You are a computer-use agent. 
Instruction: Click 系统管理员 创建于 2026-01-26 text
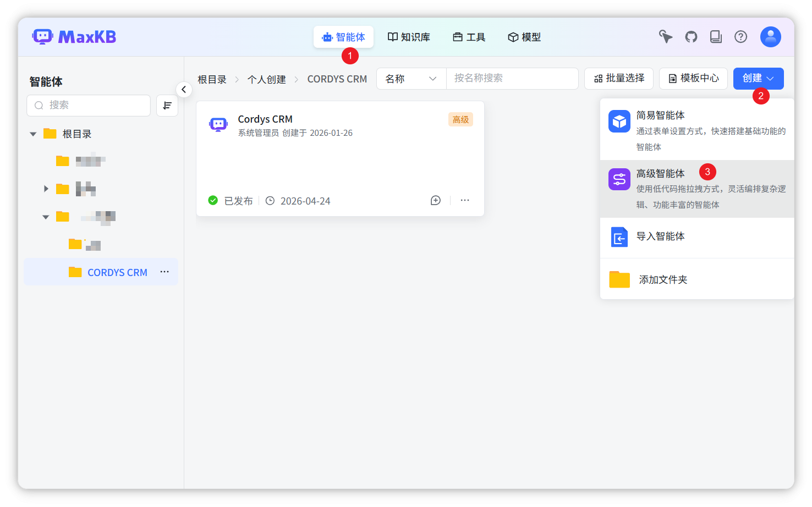(x=295, y=133)
